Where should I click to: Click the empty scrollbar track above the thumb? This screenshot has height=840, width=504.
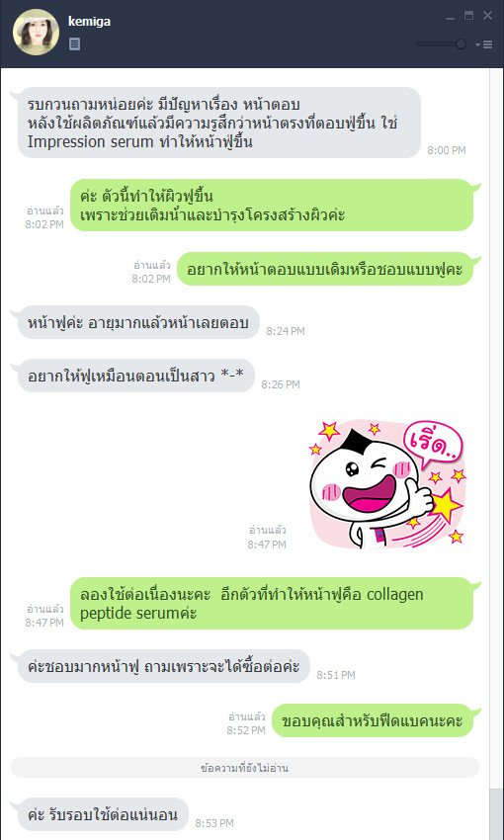pyautogui.click(x=496, y=429)
